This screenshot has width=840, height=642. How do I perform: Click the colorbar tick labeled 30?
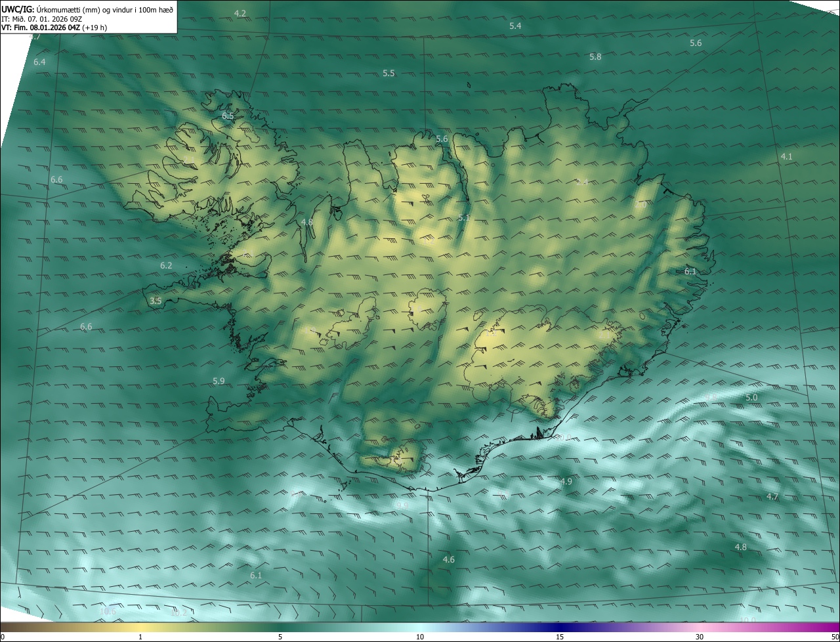(x=700, y=637)
